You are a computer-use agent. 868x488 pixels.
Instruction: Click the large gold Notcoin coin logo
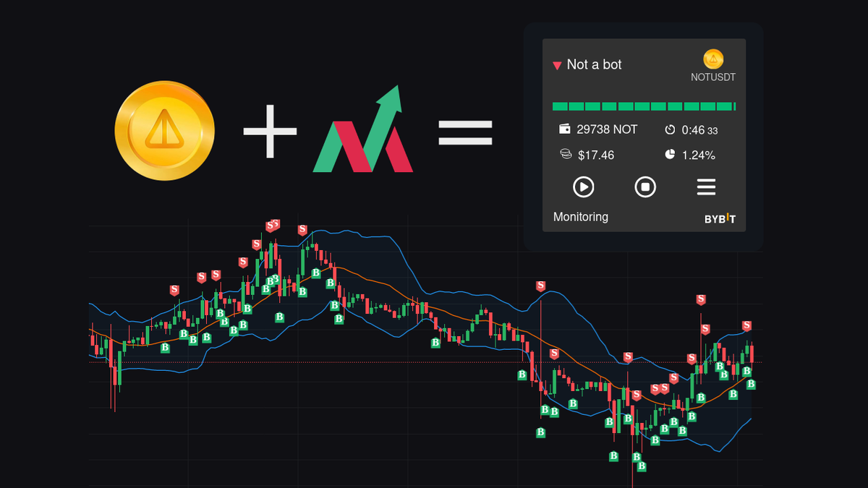(x=165, y=130)
